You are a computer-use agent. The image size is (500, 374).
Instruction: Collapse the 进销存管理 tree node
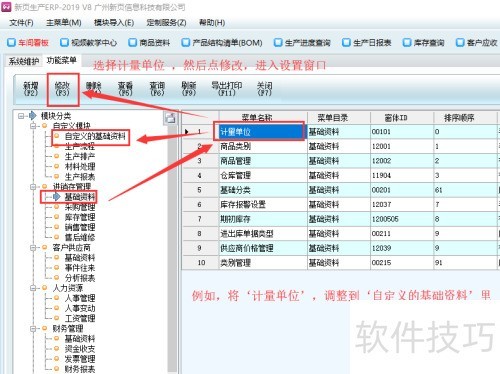tap(33, 187)
